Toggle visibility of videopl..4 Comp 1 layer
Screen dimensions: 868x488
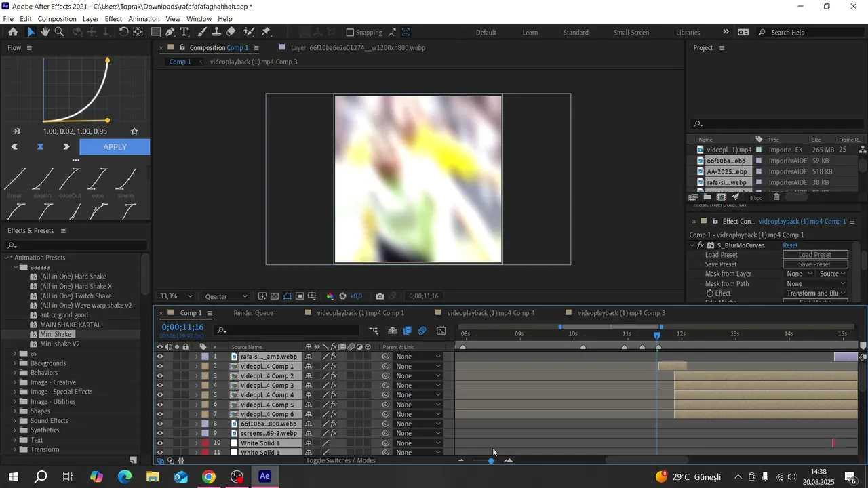tap(160, 366)
